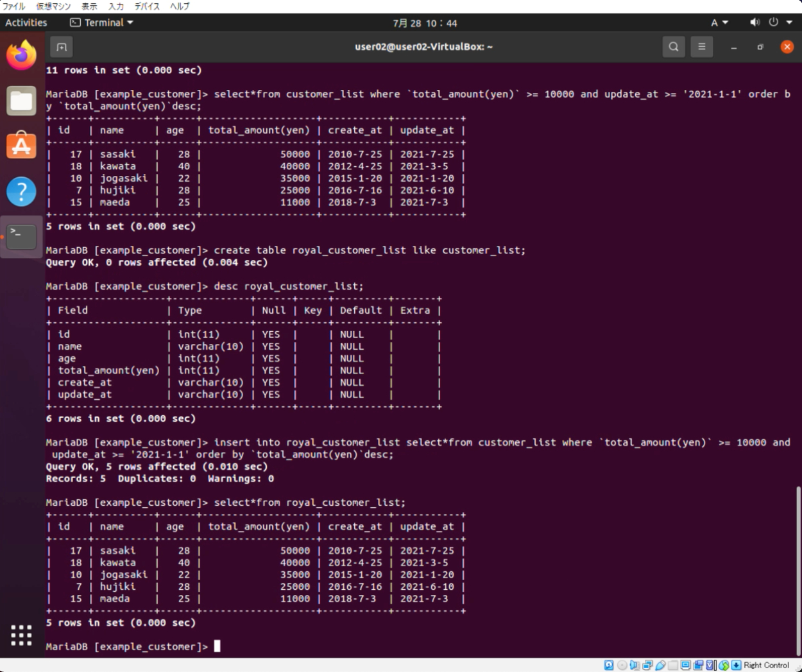Click the VirtualBox hard disk status icon
The image size is (802, 672).
click(x=609, y=666)
